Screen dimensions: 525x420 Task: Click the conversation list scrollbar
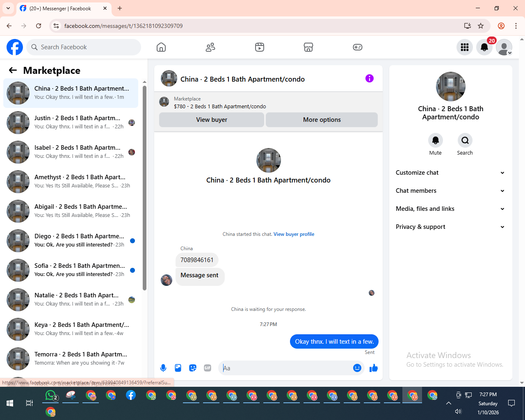(x=144, y=188)
